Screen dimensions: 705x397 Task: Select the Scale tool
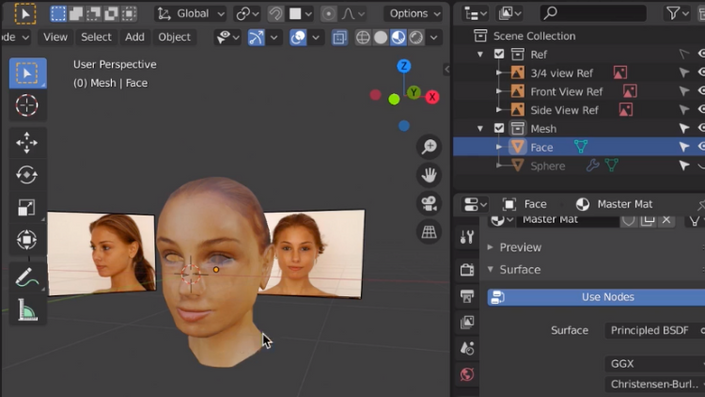coord(27,207)
